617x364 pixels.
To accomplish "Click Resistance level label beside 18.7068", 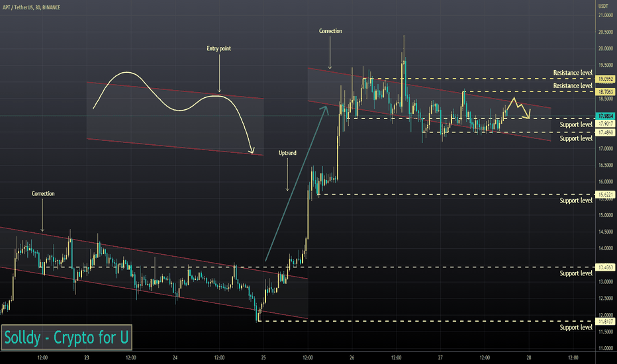I will [573, 86].
